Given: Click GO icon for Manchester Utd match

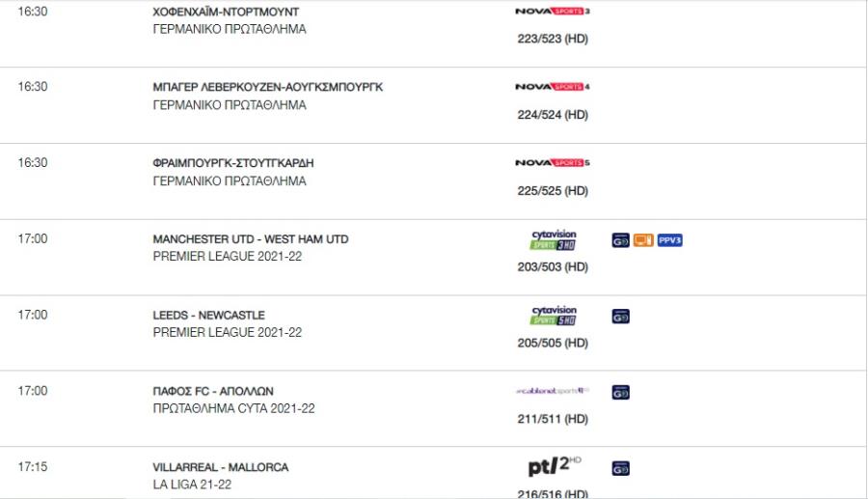Looking at the screenshot, I should tap(620, 240).
